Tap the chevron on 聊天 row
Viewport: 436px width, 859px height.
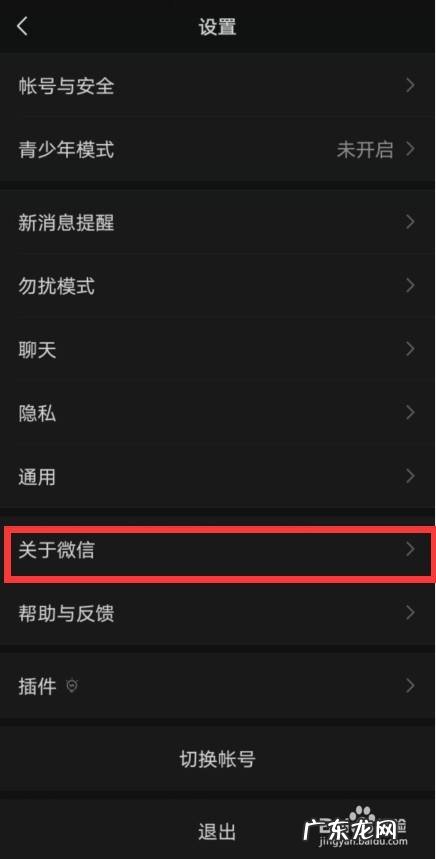410,349
